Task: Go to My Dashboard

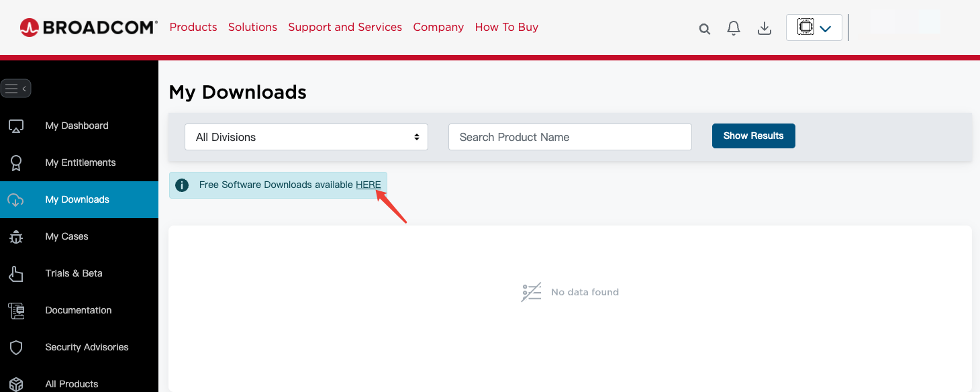Action: (x=79, y=126)
